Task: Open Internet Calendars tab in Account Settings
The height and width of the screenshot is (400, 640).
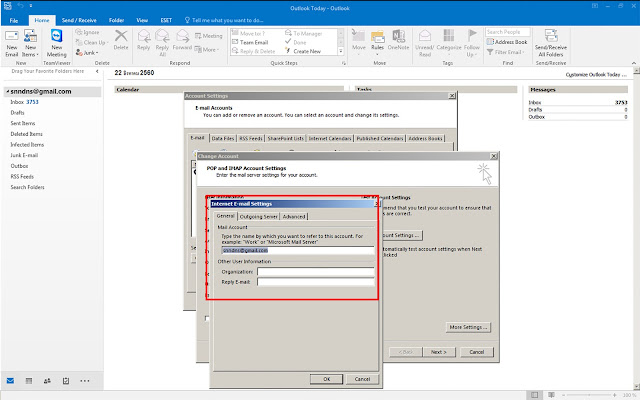Action: click(330, 138)
